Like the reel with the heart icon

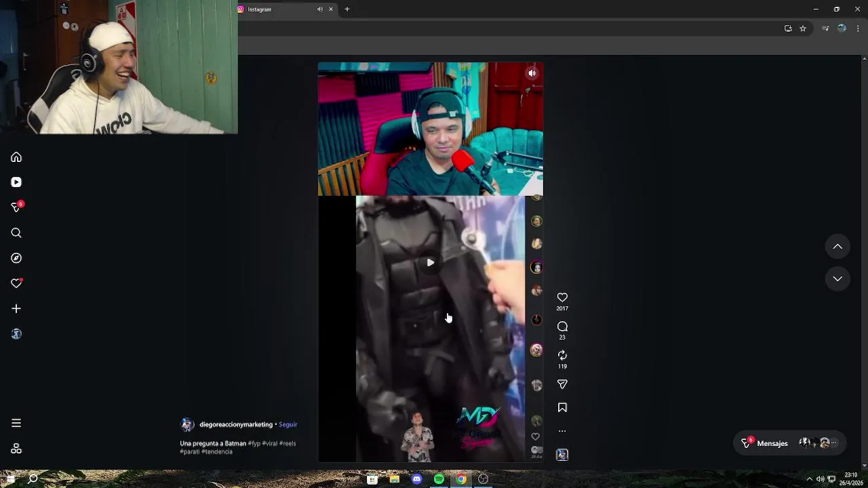tap(562, 298)
